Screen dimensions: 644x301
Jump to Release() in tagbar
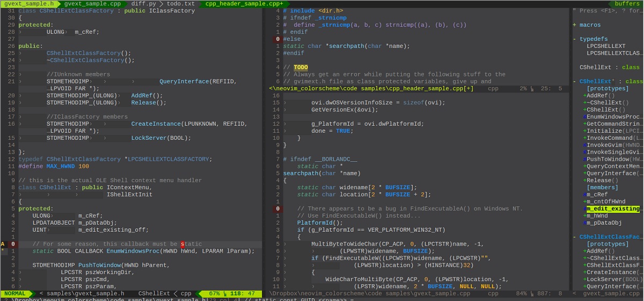point(601,180)
